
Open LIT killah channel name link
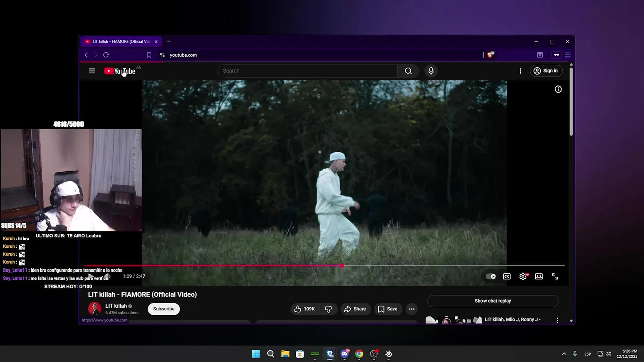pos(116,306)
